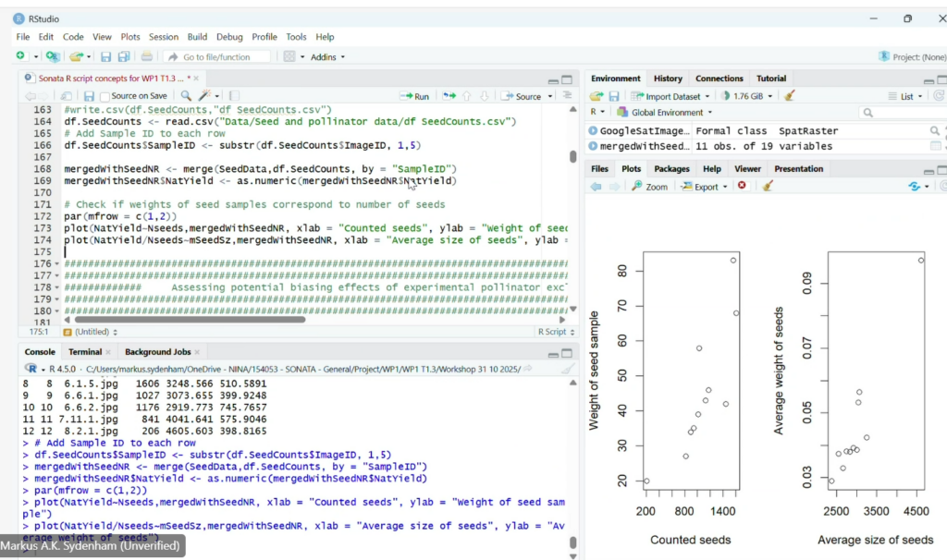947x560 pixels.
Task: Click the print document icon
Action: pyautogui.click(x=146, y=57)
